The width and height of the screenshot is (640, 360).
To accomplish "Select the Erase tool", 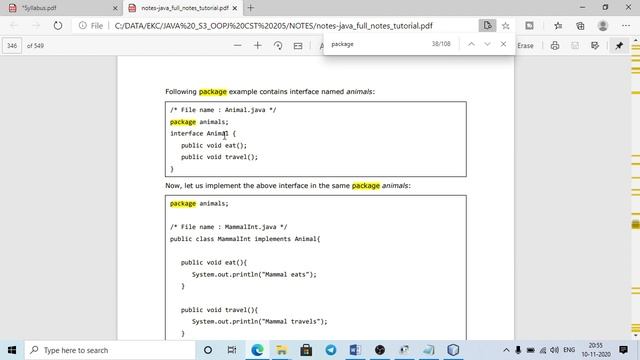I will (x=525, y=46).
